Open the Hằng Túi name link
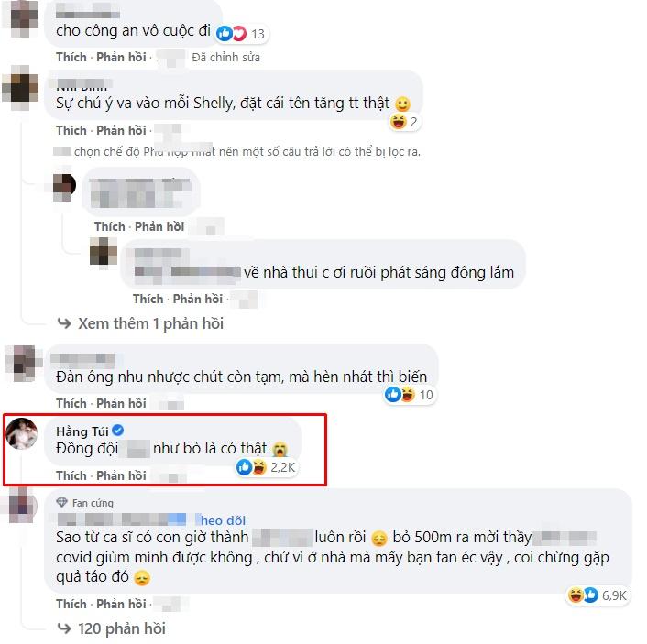647x644 pixels. pyautogui.click(x=82, y=431)
